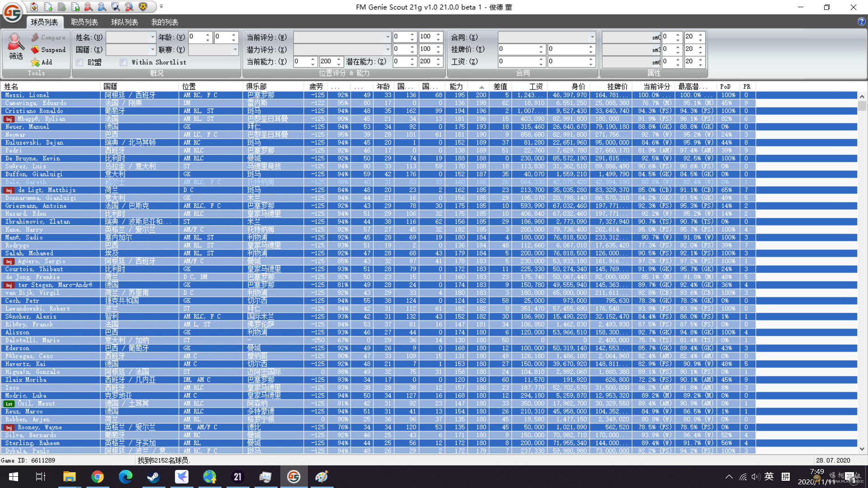Screen dimensions: 868x488
Task: Open the 姓名 dropdown
Action: click(153, 37)
